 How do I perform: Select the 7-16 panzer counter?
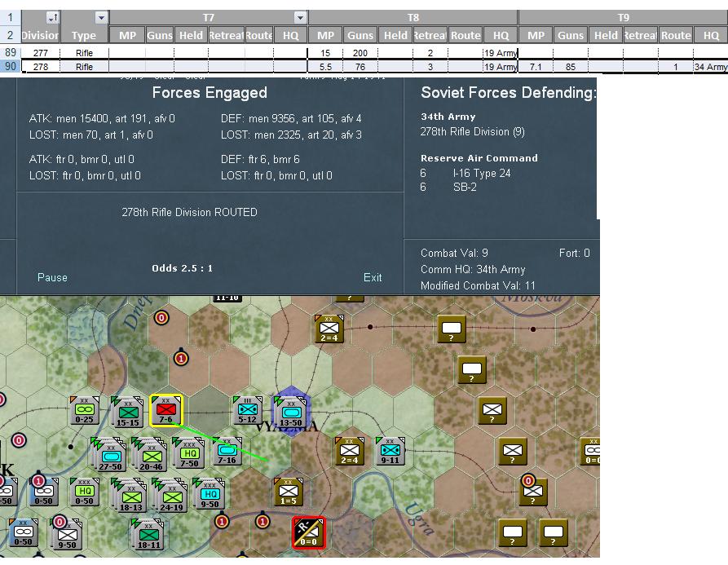pyautogui.click(x=227, y=451)
